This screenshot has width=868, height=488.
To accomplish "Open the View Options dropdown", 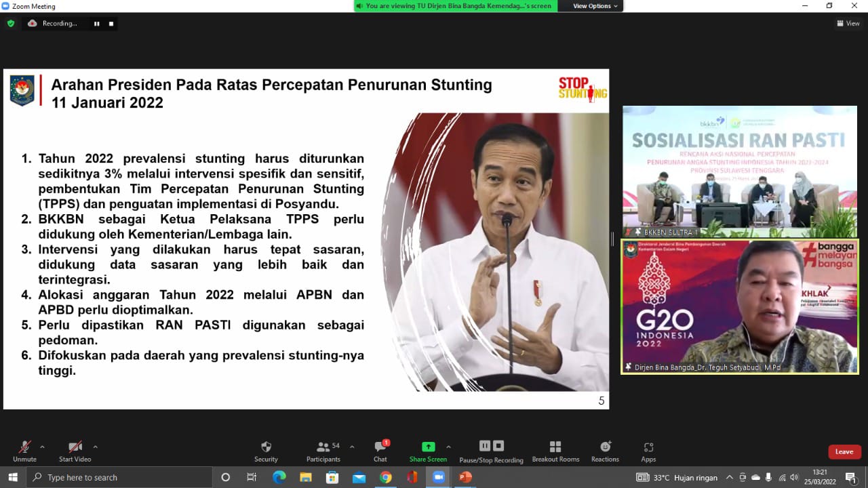I will [x=595, y=6].
